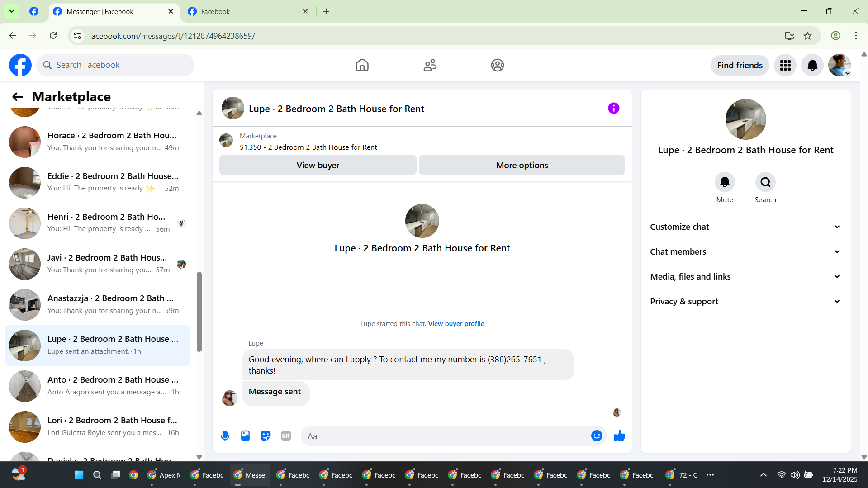
Task: Close the second Facebook tab
Action: click(305, 12)
